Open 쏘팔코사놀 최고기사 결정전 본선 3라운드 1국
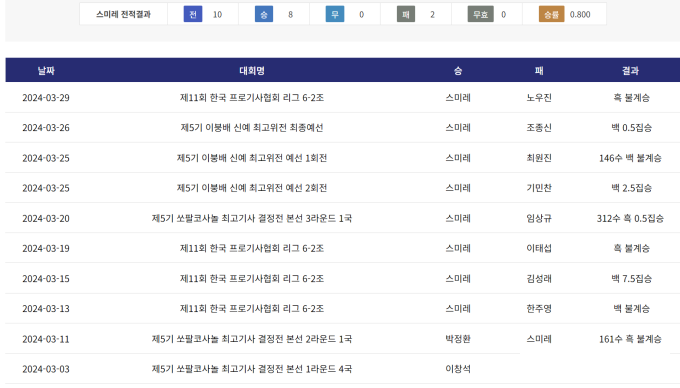The width and height of the screenshot is (680, 388). tap(252, 218)
